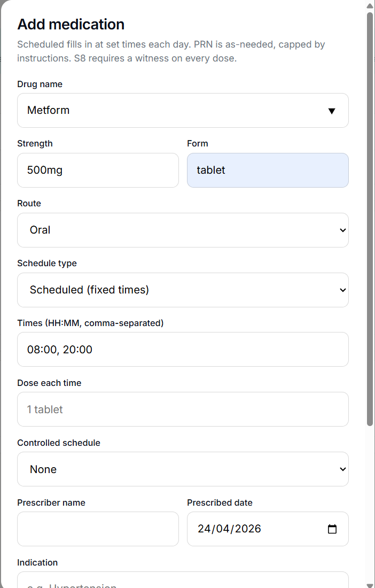
Task: Open the drug name dropdown arrow
Action: 332,110
